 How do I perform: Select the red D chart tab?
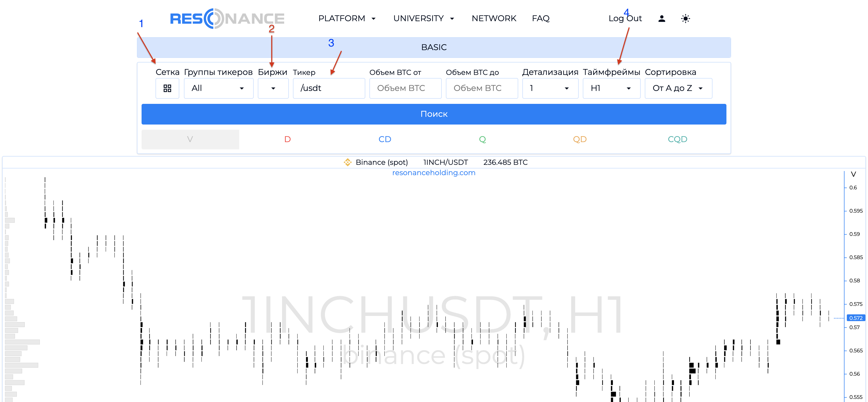(288, 140)
